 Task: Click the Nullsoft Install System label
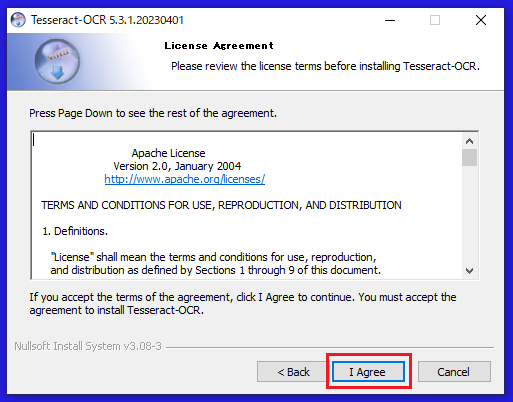[x=88, y=346]
